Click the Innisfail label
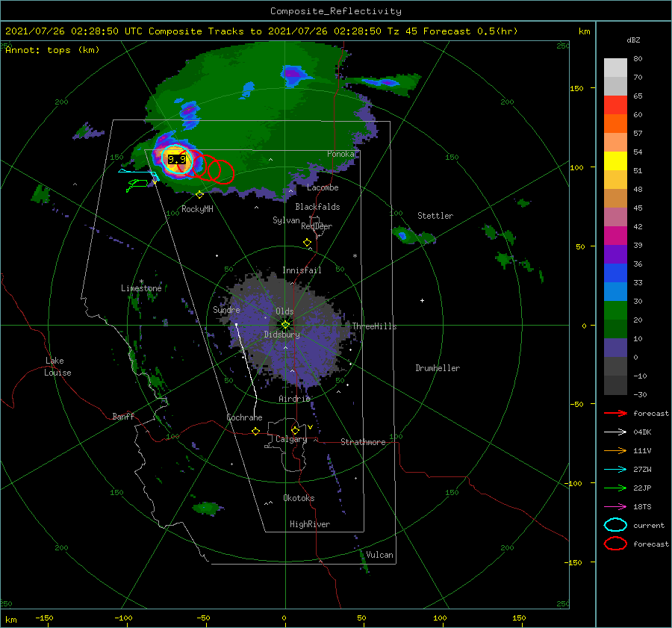672x628 pixels. (302, 270)
